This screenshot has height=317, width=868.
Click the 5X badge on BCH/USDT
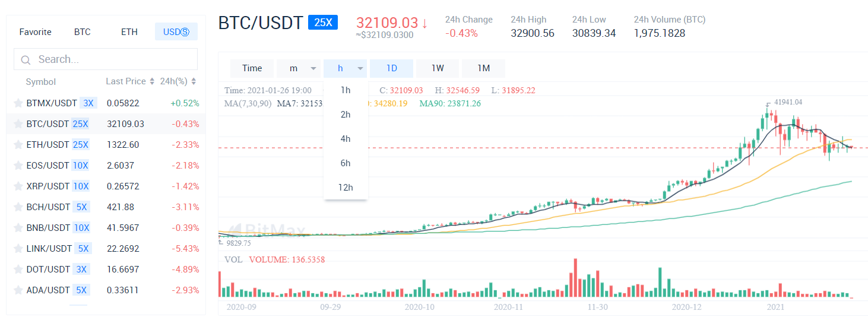coord(82,207)
